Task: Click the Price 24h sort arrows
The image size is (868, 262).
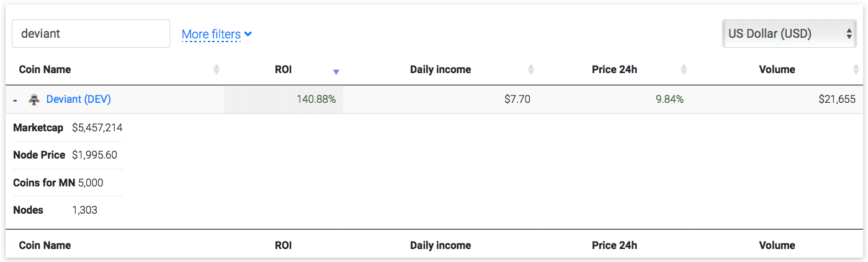Action: [684, 69]
